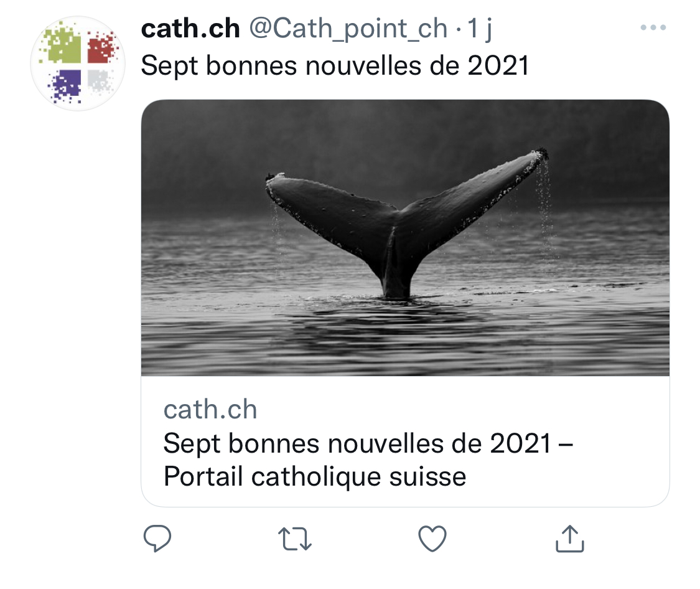Visit the @Cath_point_ch handle
Viewport: 700px width, 589px height.
pyautogui.click(x=348, y=29)
